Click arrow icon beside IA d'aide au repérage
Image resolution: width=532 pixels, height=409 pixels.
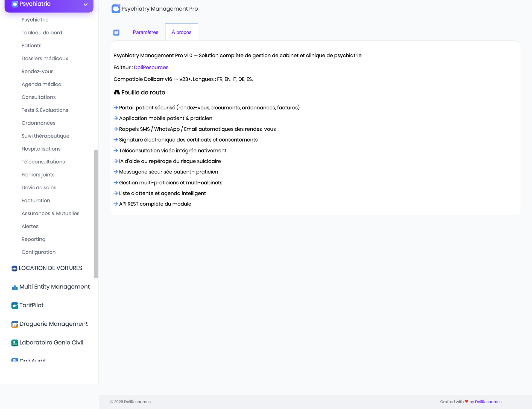click(x=116, y=161)
